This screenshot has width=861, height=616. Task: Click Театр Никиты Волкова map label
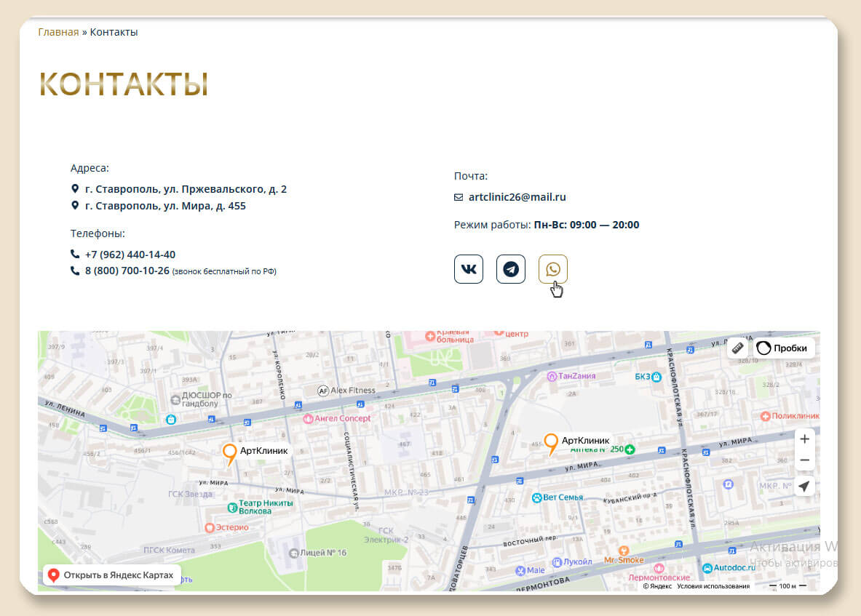(x=259, y=507)
